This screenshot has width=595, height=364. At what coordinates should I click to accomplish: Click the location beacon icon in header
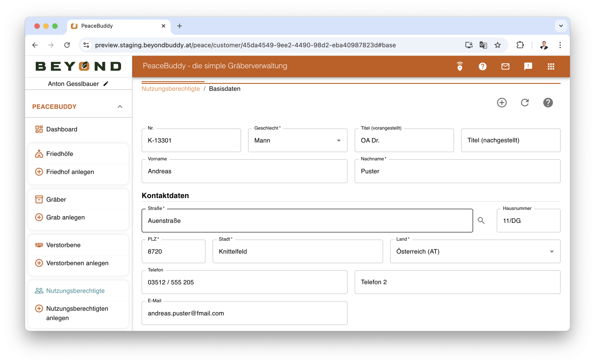tap(460, 66)
